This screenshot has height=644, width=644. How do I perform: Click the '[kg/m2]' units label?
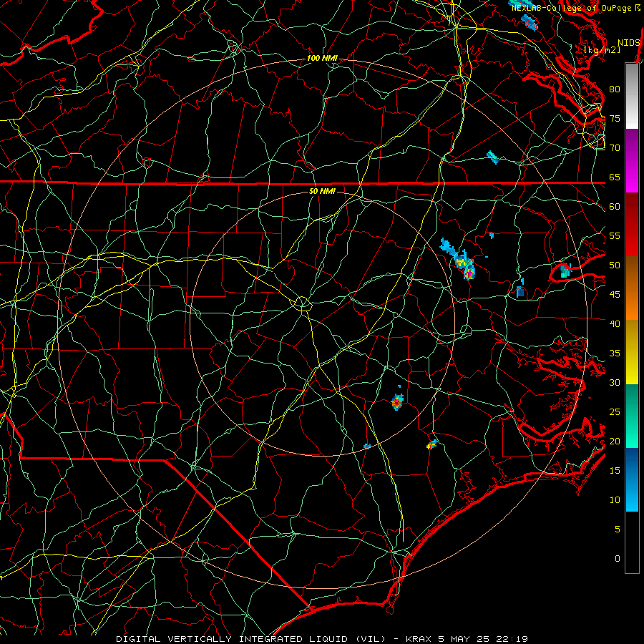tap(602, 50)
